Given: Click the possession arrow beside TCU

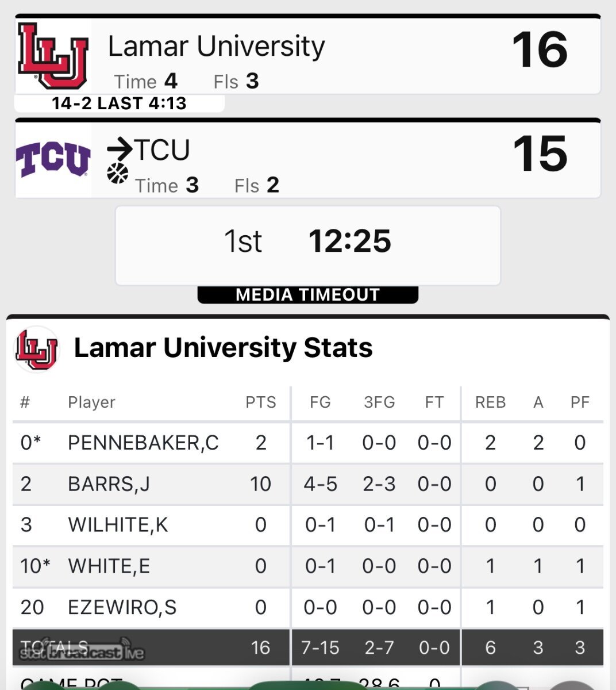Looking at the screenshot, I should click(120, 149).
